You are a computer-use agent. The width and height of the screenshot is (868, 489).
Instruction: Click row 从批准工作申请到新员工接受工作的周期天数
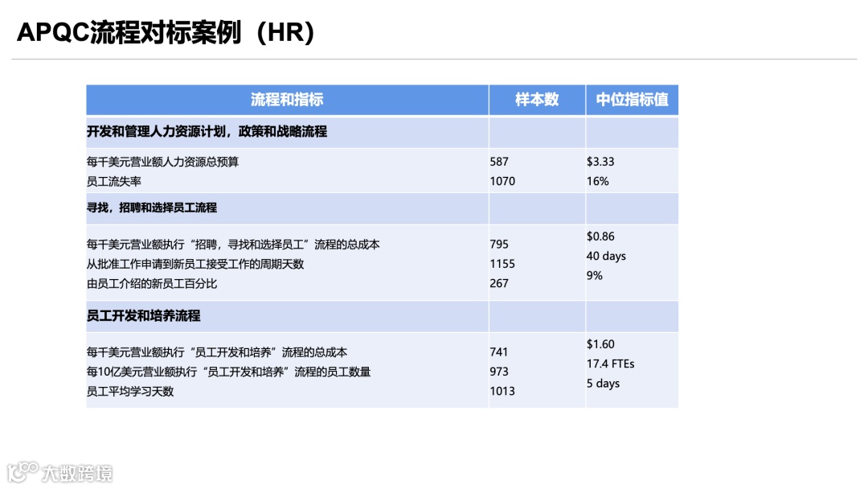pyautogui.click(x=194, y=264)
